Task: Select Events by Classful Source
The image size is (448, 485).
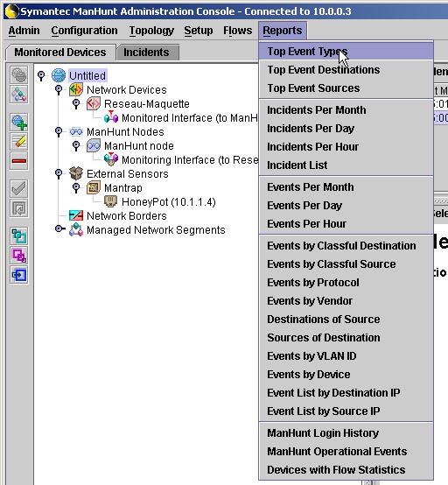Action: [346, 264]
